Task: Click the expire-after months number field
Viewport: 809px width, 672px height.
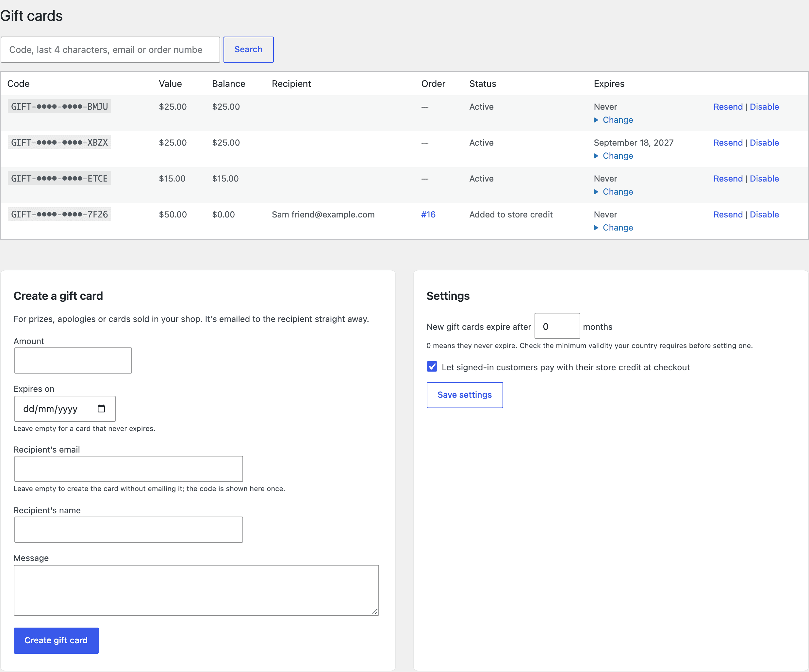Action: tap(557, 326)
